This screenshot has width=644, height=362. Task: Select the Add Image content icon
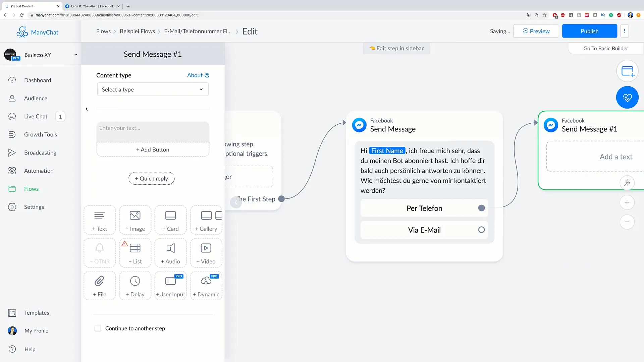135,220
